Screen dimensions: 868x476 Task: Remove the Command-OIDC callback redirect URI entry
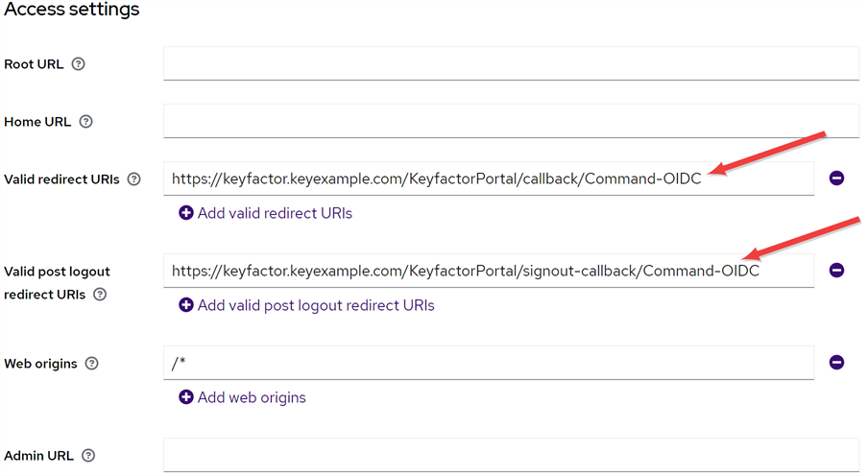point(836,178)
